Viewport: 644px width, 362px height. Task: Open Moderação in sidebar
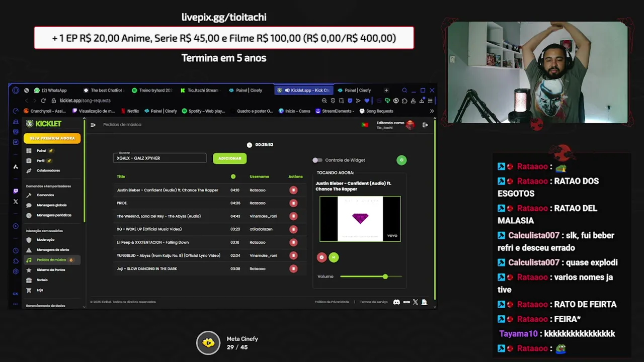pyautogui.click(x=45, y=240)
